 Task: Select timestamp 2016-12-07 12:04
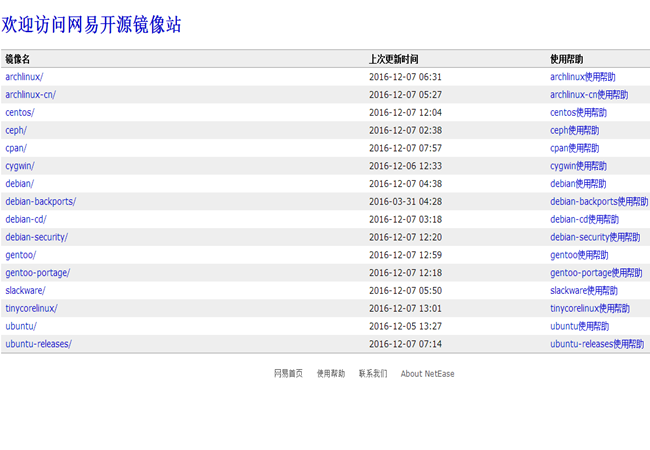405,112
